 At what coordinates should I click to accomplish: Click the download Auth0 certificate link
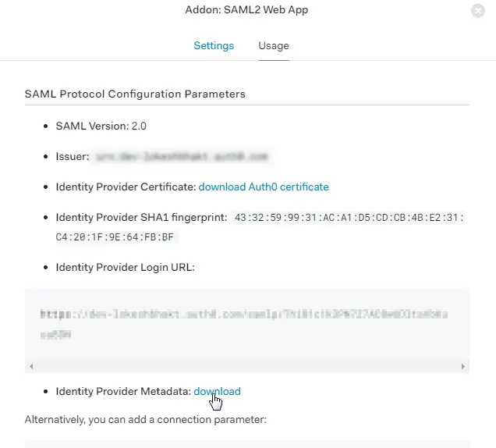click(x=264, y=187)
